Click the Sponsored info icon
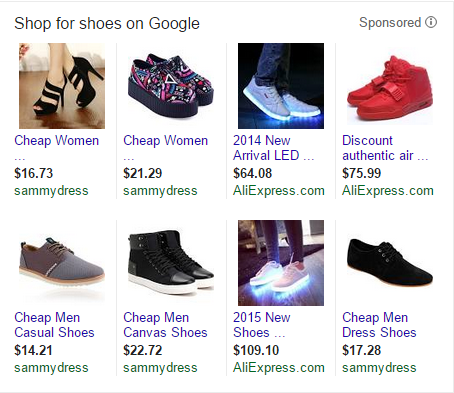 coord(431,22)
